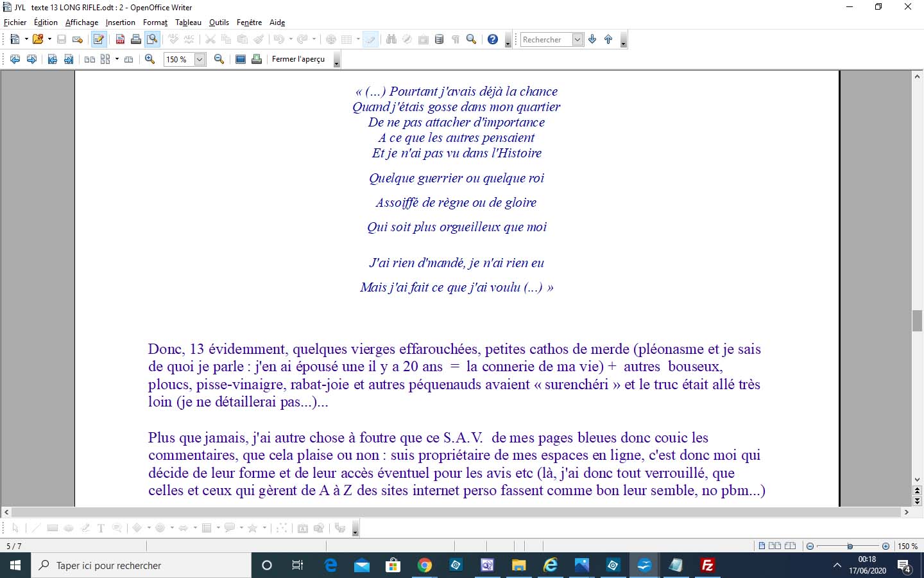The width and height of the screenshot is (924, 578).
Task: Click zoom in plus on status bar
Action: (x=886, y=546)
